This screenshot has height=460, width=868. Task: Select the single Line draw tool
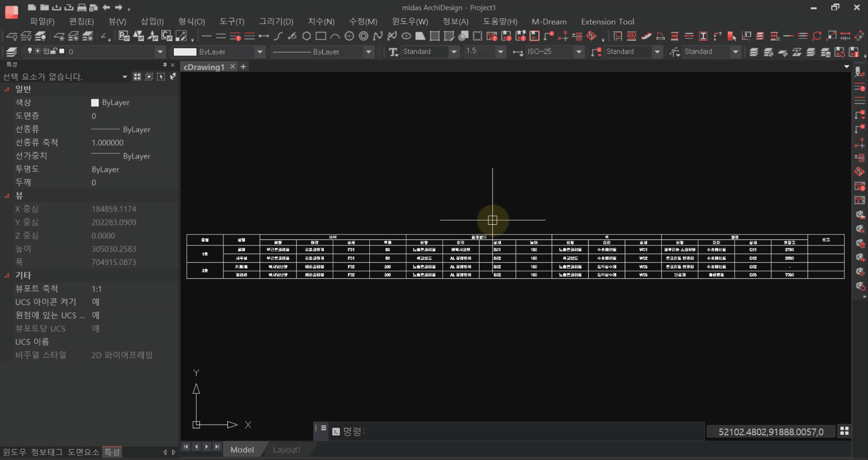click(x=207, y=36)
